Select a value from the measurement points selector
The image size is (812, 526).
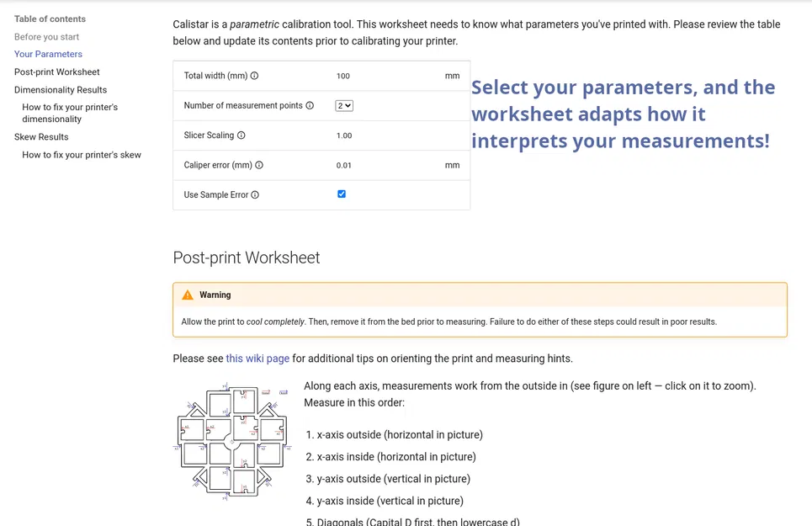(x=344, y=104)
